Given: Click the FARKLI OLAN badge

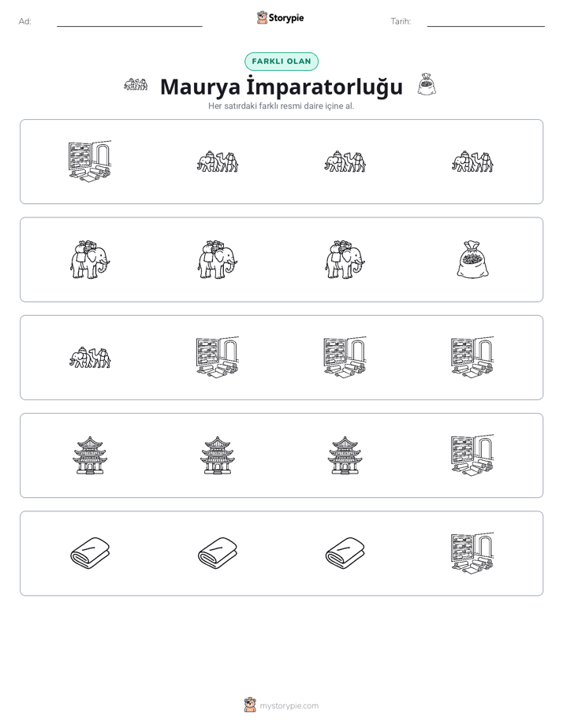Looking at the screenshot, I should (x=281, y=61).
